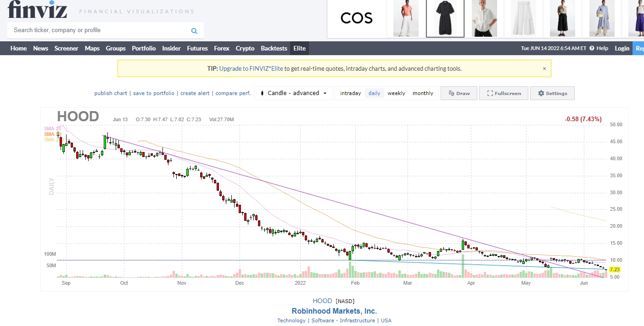
Task: Click the date and time text in the navbar
Action: [x=554, y=48]
